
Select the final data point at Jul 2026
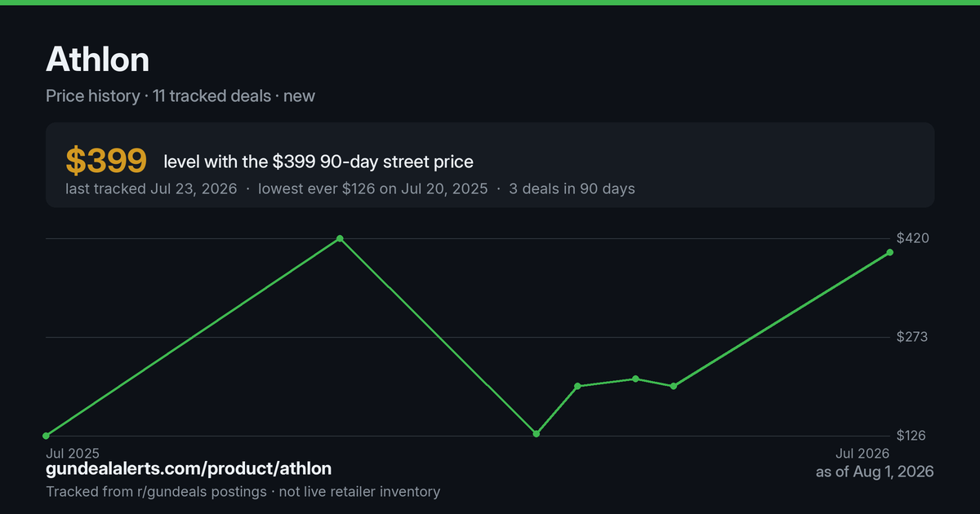(889, 252)
